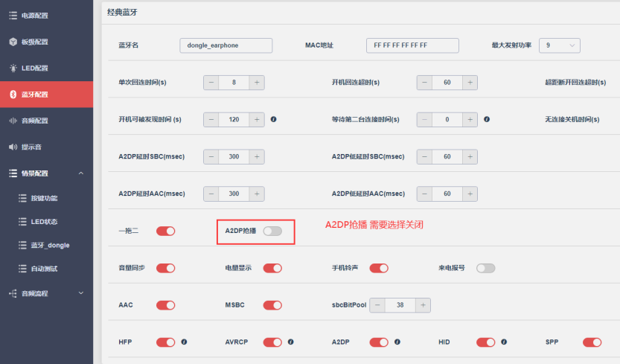Image resolution: width=620 pixels, height=364 pixels.
Task: Click list icon beside LED状态
Action: 22,222
